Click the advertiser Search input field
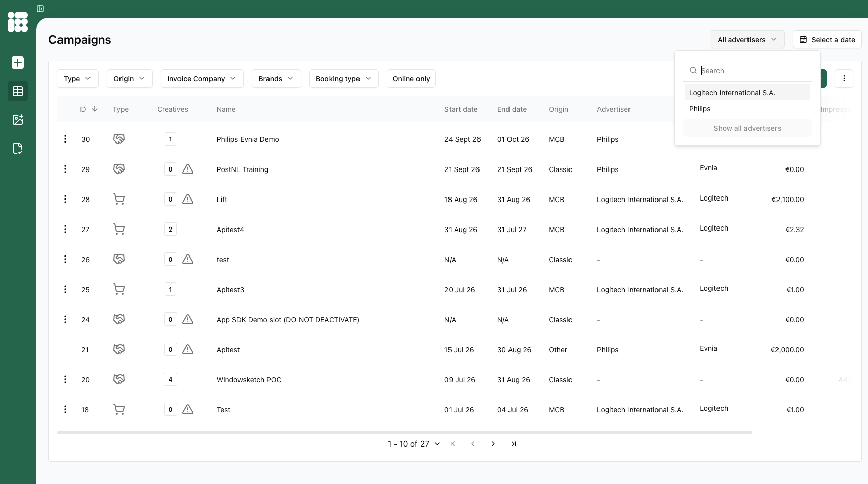Image resolution: width=868 pixels, height=484 pixels. pyautogui.click(x=753, y=71)
